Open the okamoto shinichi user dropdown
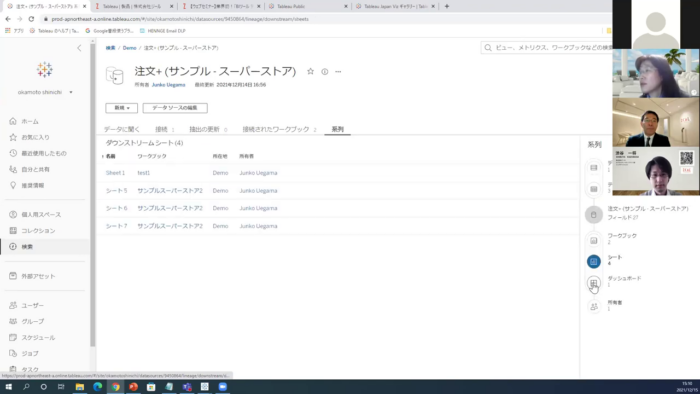Viewport: 700px width, 394px height. pyautogui.click(x=45, y=92)
